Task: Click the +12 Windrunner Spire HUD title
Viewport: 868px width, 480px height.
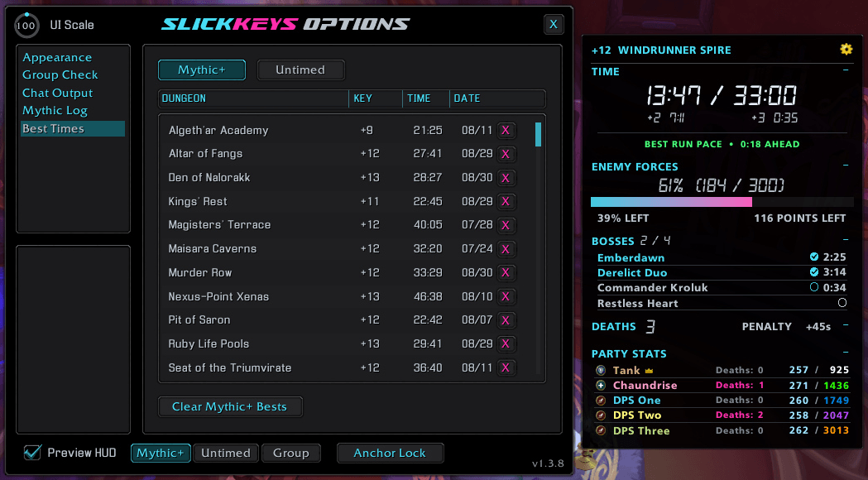Action: coord(661,50)
